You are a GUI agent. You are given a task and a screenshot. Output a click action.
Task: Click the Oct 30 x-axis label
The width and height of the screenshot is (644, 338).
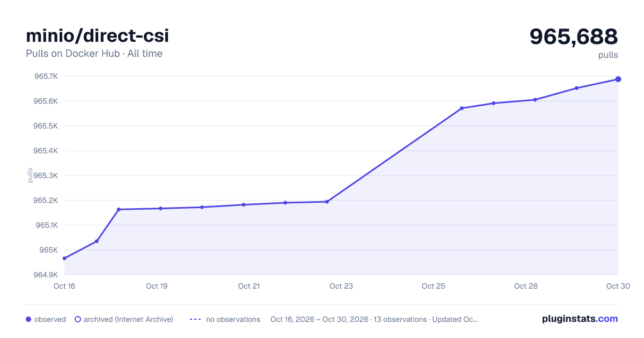pos(618,286)
